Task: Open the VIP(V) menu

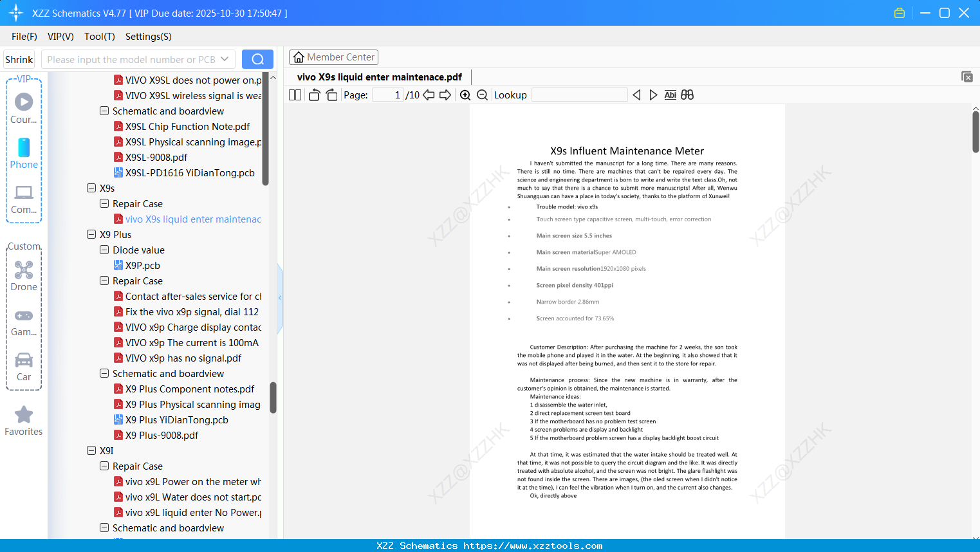Action: [x=60, y=37]
